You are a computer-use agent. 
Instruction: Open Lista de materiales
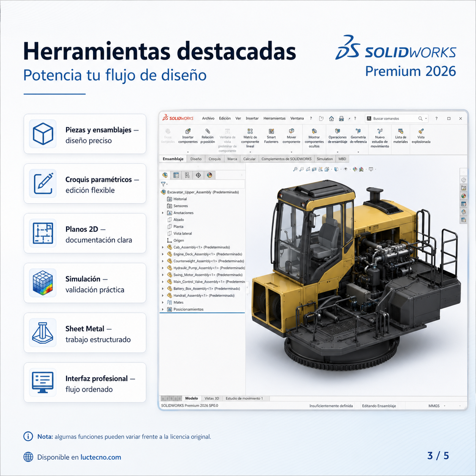pos(400,136)
